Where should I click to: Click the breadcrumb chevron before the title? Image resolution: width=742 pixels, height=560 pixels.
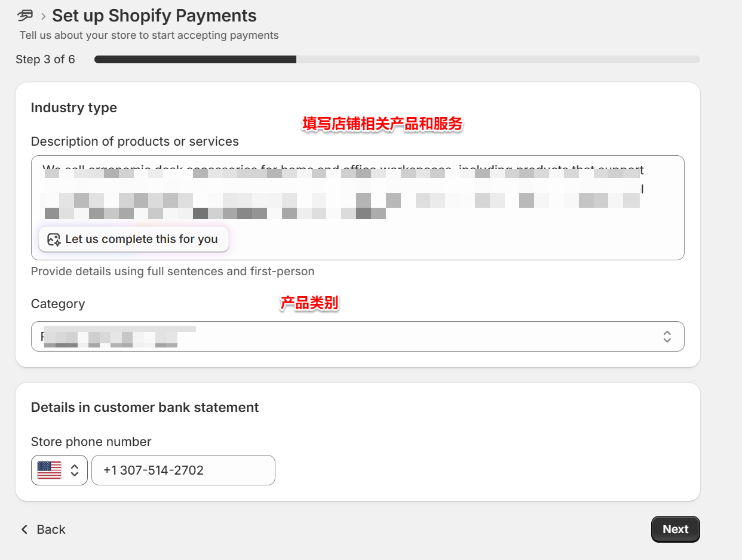pyautogui.click(x=43, y=16)
